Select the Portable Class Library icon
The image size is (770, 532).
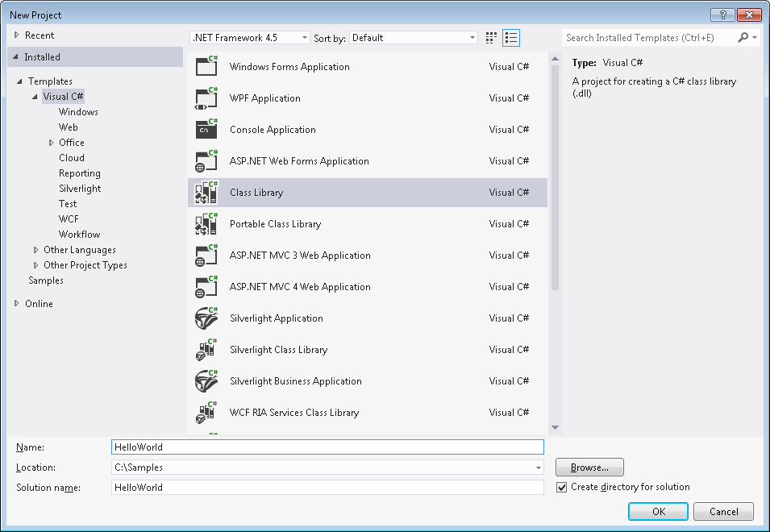pyautogui.click(x=206, y=224)
